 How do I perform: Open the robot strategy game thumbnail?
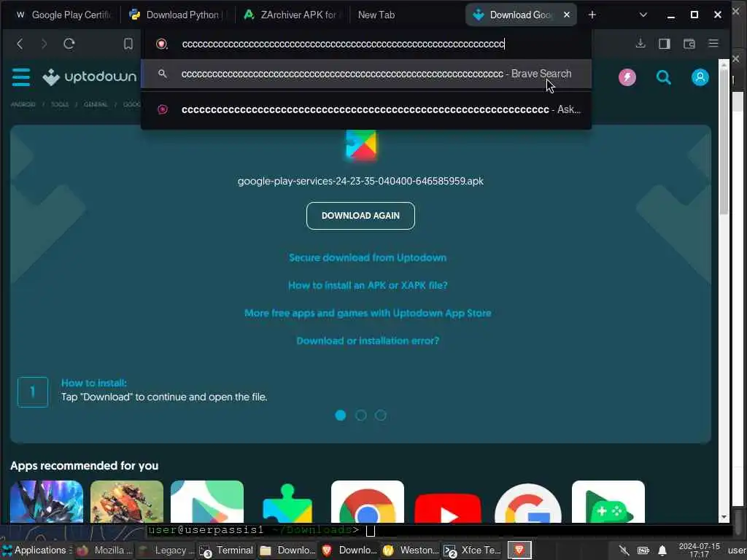click(127, 502)
